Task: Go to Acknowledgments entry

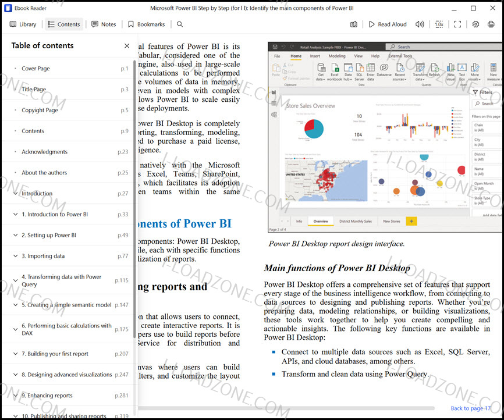Action: 68,152
